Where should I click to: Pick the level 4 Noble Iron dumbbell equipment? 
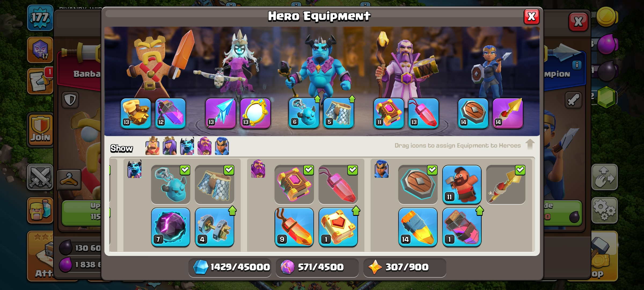(214, 227)
